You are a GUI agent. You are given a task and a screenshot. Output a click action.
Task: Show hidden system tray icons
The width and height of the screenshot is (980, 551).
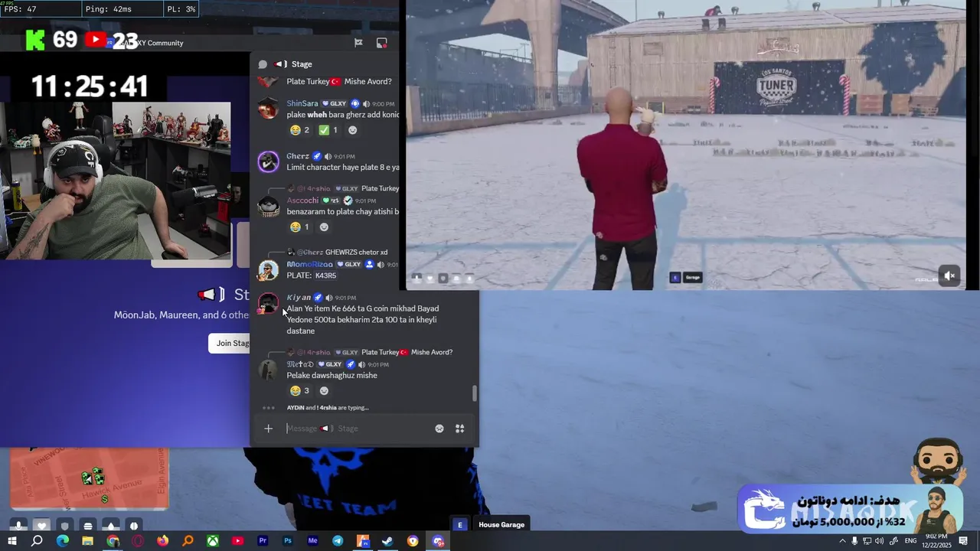[x=843, y=541]
